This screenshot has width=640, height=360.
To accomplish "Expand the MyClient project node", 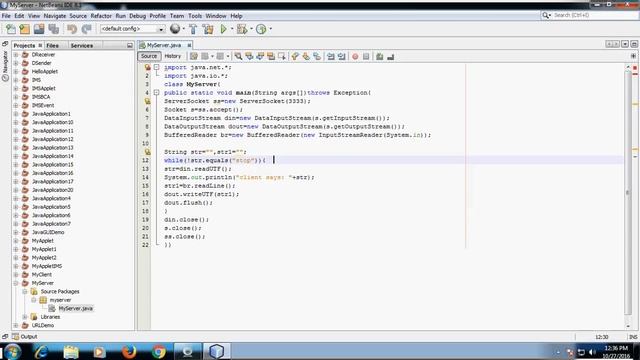I will point(16,275).
